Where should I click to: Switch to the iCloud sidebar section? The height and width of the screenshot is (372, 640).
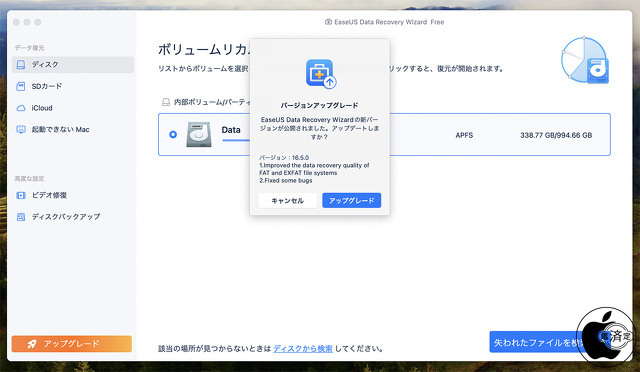pos(73,108)
